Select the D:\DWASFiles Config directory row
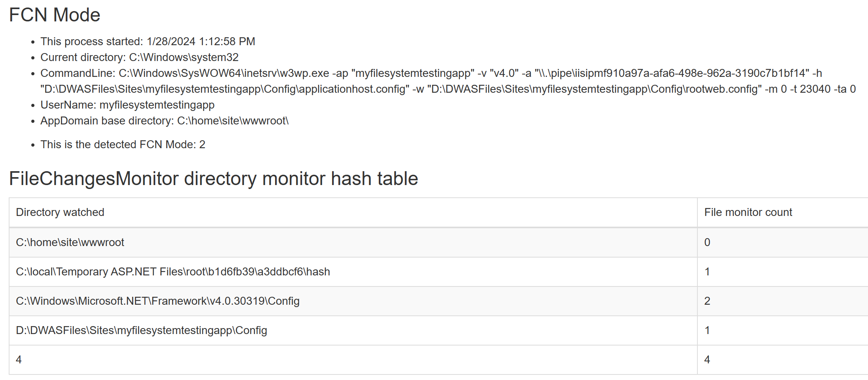Image resolution: width=868 pixels, height=380 pixels. coord(439,330)
